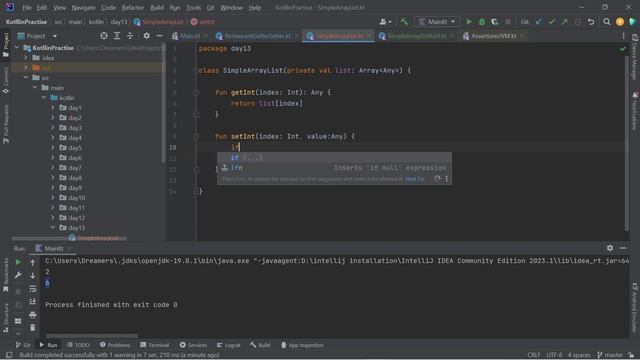Expand the day10 package

tap(53, 198)
